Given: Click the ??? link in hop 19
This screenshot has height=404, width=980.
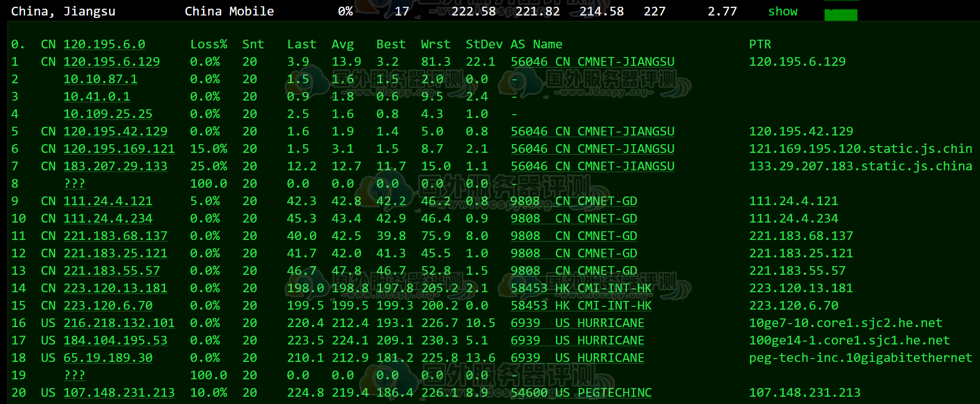Looking at the screenshot, I should point(75,375).
